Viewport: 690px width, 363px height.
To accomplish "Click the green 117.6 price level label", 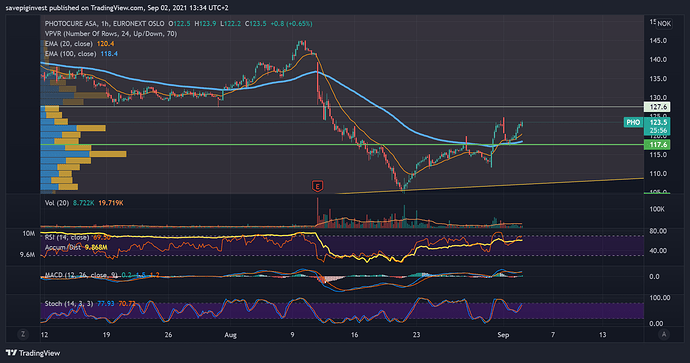I will pyautogui.click(x=657, y=145).
